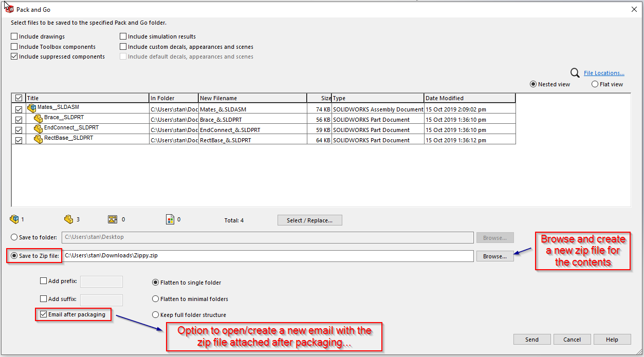Click the 15 Oct 2019 1:36:12 pm date cell
The image size is (644, 357).
pos(470,140)
